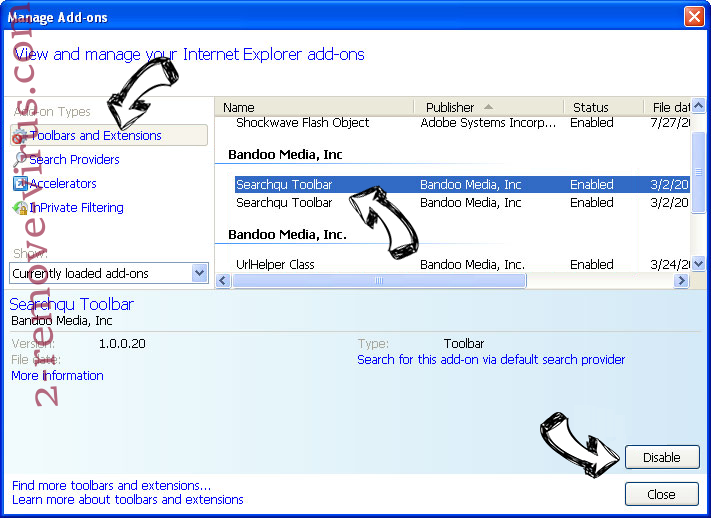Select the highlighted Searchqu Toolbar row
This screenshot has width=711, height=518.
point(463,185)
